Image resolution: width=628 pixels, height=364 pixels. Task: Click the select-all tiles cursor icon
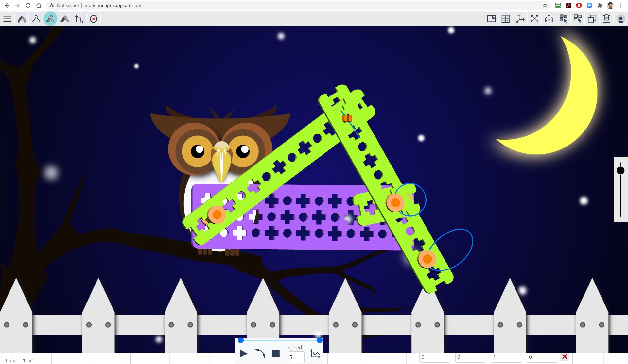pyautogui.click(x=563, y=19)
